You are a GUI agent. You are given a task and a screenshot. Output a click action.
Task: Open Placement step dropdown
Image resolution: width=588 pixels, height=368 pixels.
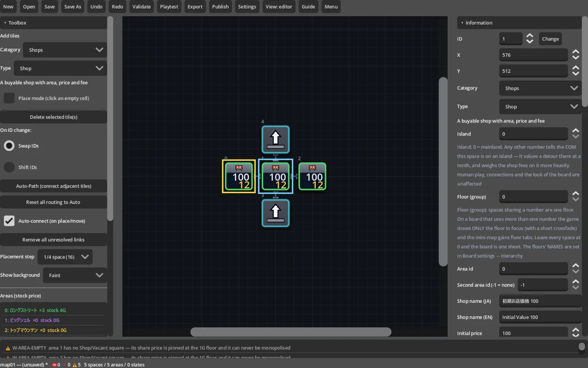pos(65,257)
